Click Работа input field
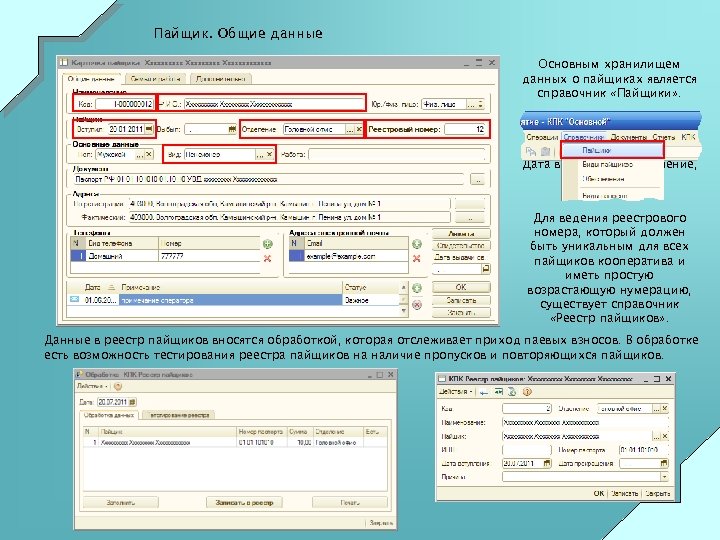The image size is (720, 540). [397, 155]
